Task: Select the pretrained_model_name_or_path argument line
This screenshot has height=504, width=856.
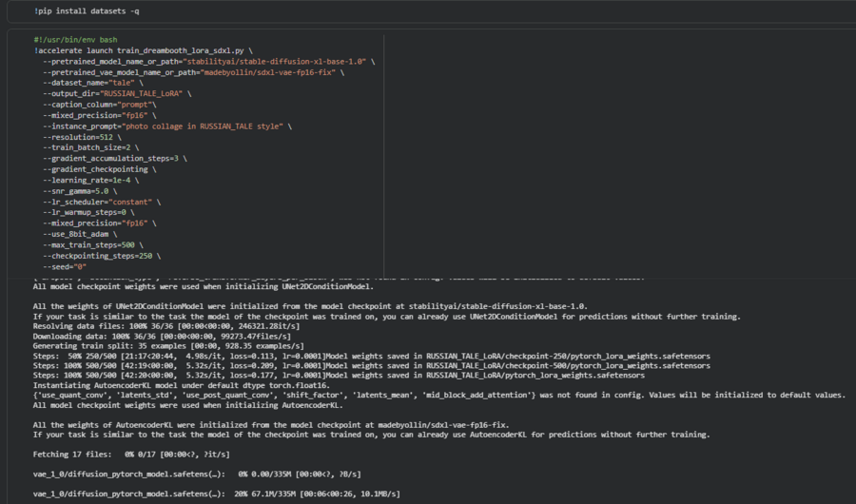Action: (x=209, y=61)
